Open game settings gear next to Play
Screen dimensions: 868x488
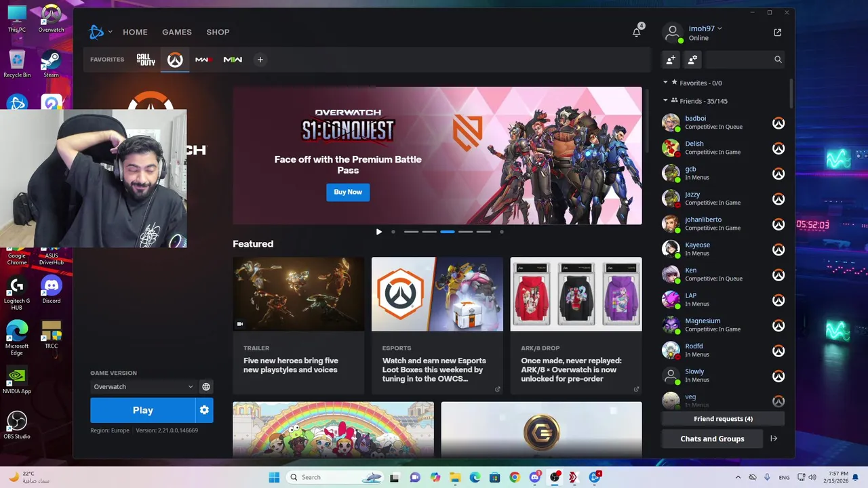pos(204,410)
